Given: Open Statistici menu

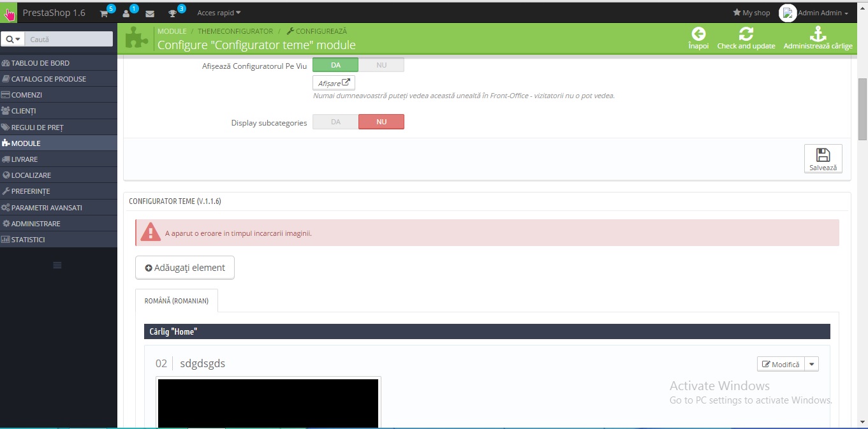Looking at the screenshot, I should point(58,240).
